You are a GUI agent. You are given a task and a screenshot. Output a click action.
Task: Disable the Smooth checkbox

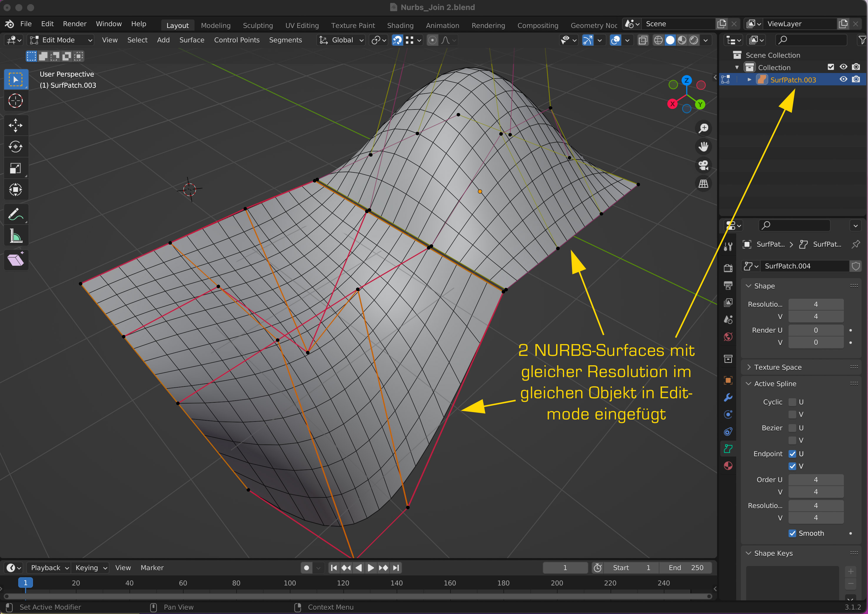coord(792,533)
